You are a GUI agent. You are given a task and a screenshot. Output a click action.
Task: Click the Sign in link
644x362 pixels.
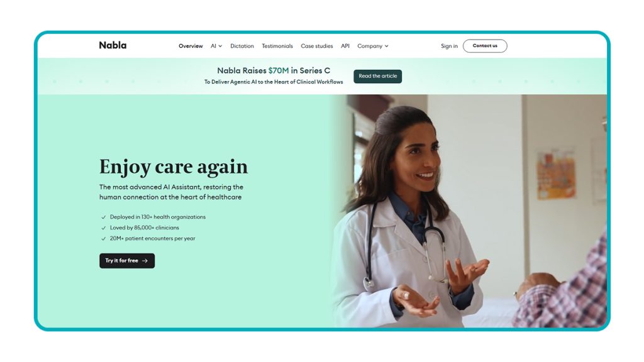(x=449, y=46)
